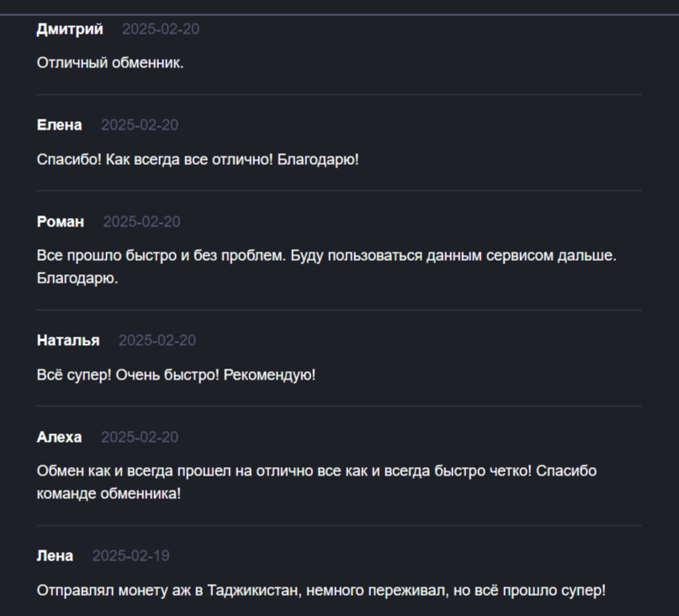Click reviewer name Алеха

click(60, 438)
